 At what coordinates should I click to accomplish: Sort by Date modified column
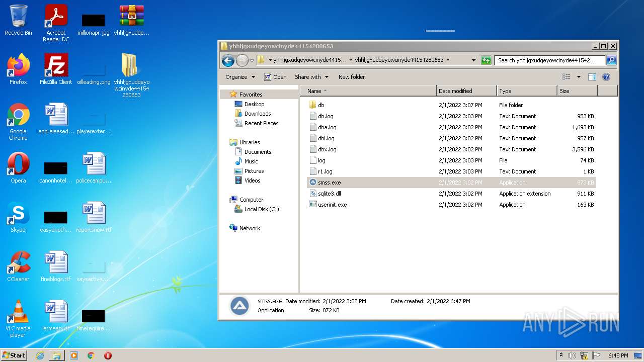coord(466,91)
